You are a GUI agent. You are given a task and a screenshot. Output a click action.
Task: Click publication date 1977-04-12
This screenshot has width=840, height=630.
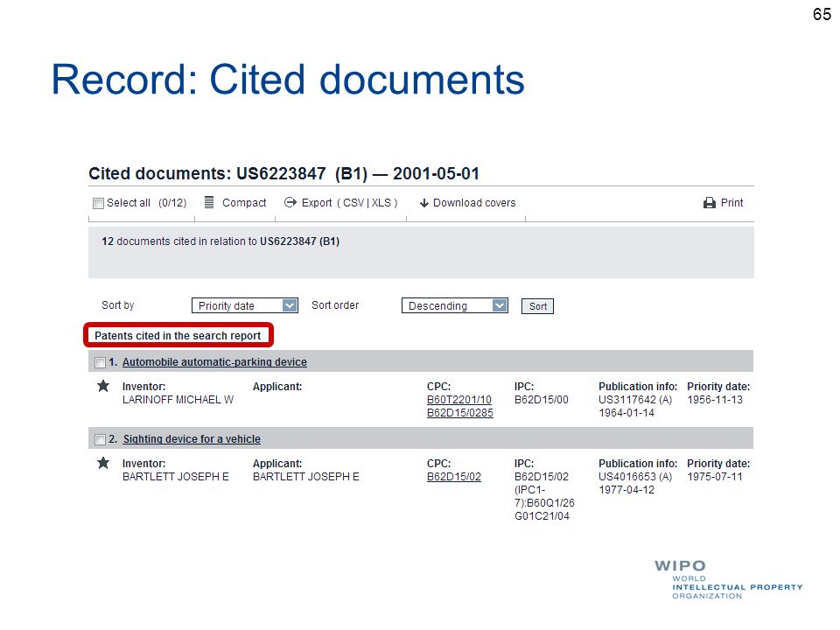626,490
